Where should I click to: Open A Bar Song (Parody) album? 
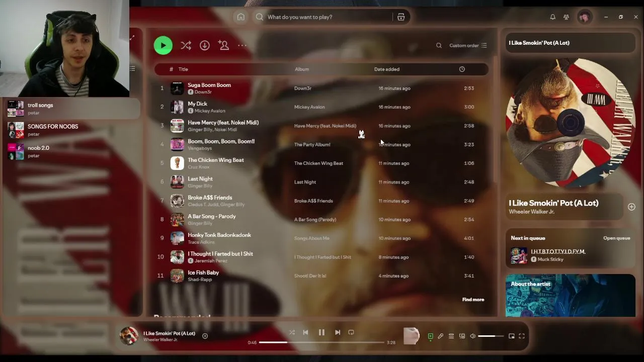click(x=315, y=220)
